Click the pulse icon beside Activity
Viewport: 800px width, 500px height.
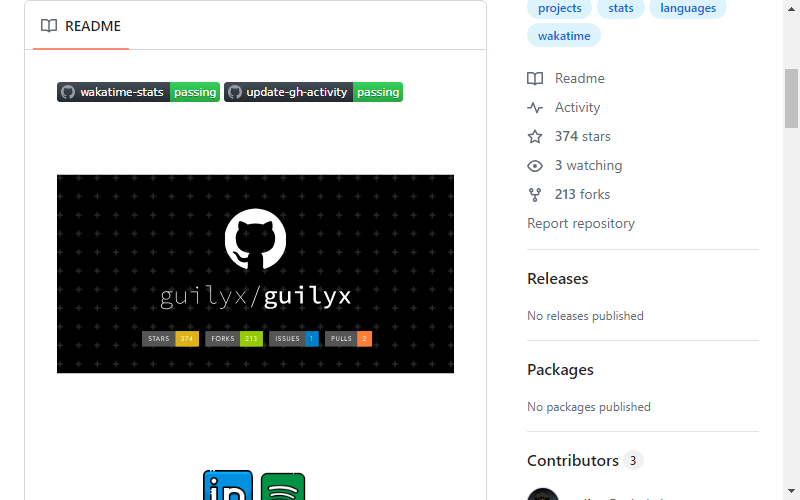[535, 108]
